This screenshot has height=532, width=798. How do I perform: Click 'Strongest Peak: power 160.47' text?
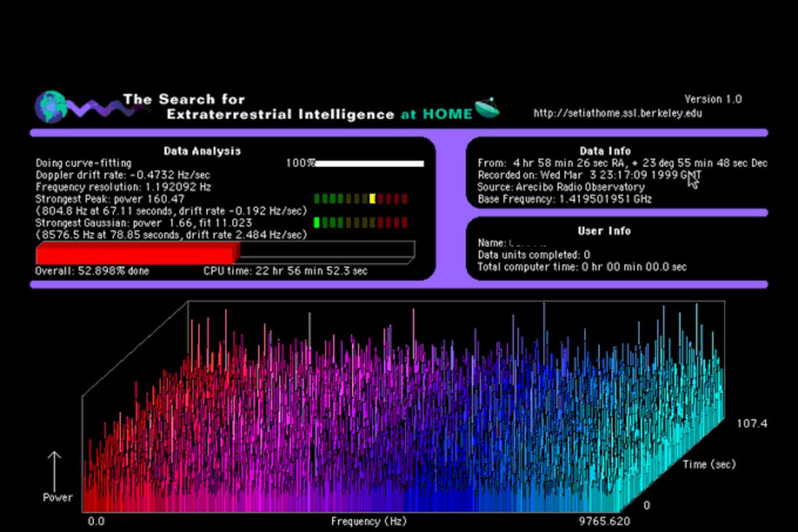(x=110, y=199)
